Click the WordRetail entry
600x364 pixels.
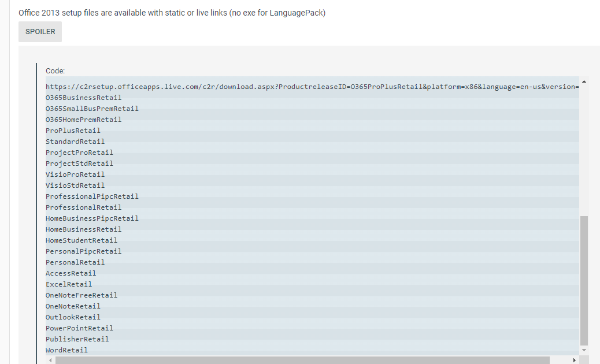[67, 350]
